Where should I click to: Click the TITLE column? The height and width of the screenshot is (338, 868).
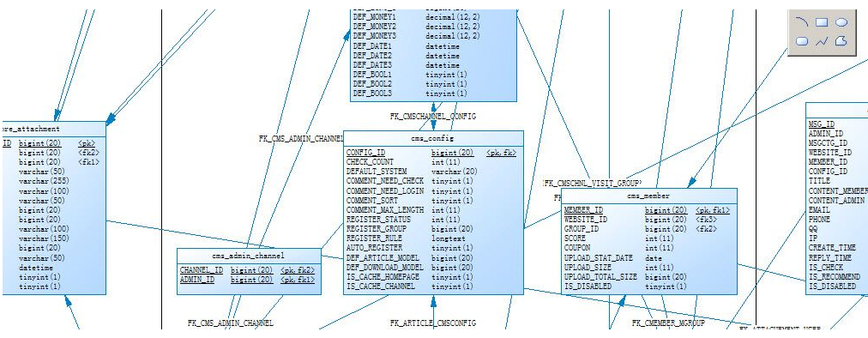[x=819, y=181]
